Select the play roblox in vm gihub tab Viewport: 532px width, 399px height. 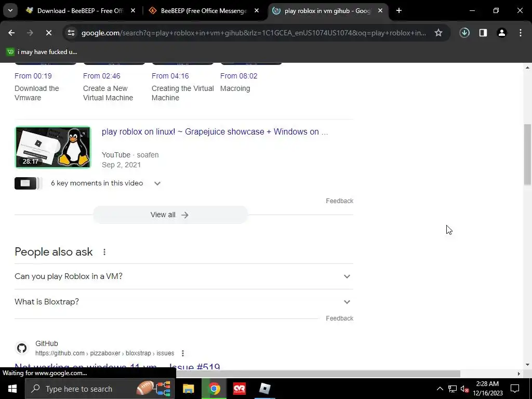point(327,10)
